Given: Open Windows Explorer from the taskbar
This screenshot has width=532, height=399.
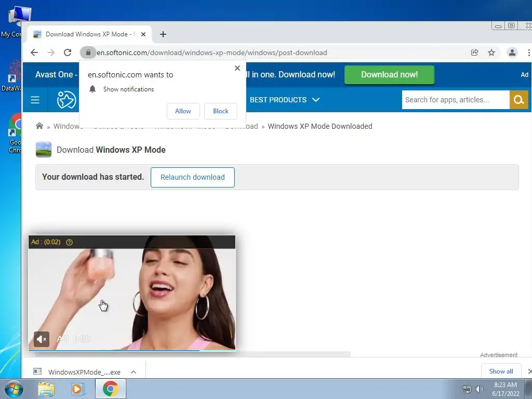Looking at the screenshot, I should coord(46,389).
